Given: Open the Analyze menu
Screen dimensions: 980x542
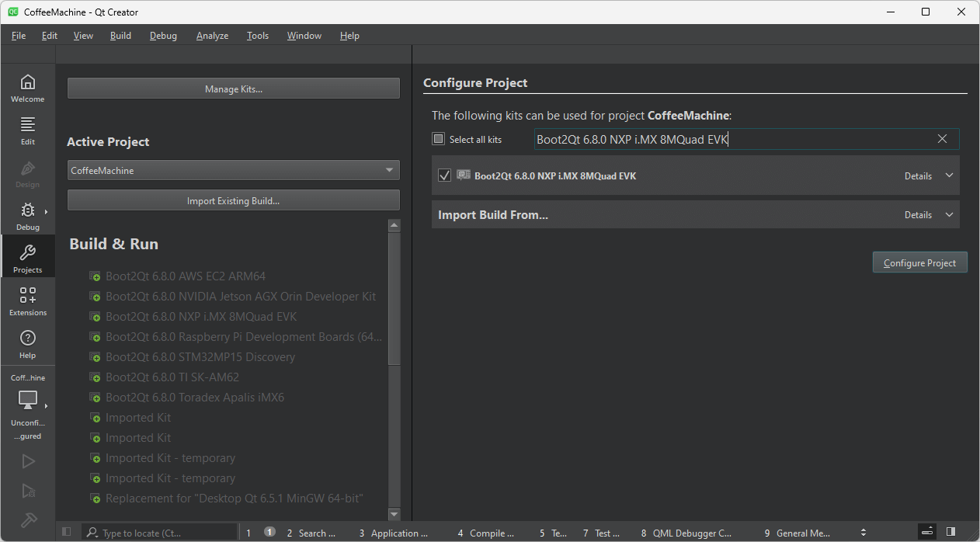Looking at the screenshot, I should click(x=212, y=36).
